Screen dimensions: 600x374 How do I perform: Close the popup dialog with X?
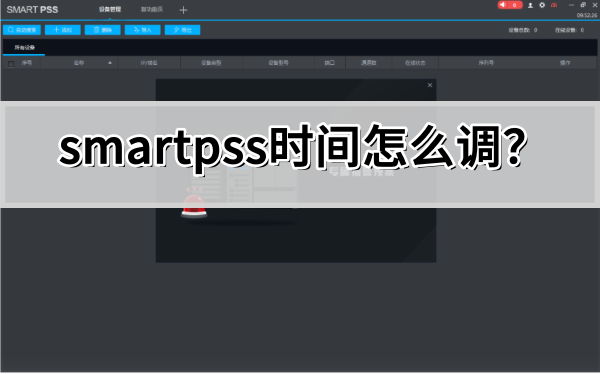coord(430,85)
